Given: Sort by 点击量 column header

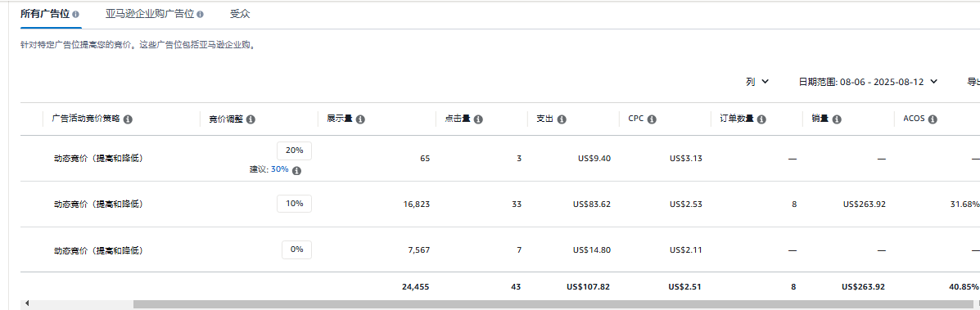Looking at the screenshot, I should pyautogui.click(x=458, y=119).
